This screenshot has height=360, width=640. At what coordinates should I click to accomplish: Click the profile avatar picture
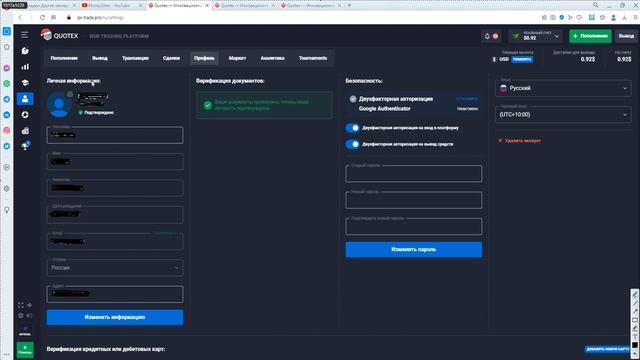click(59, 104)
